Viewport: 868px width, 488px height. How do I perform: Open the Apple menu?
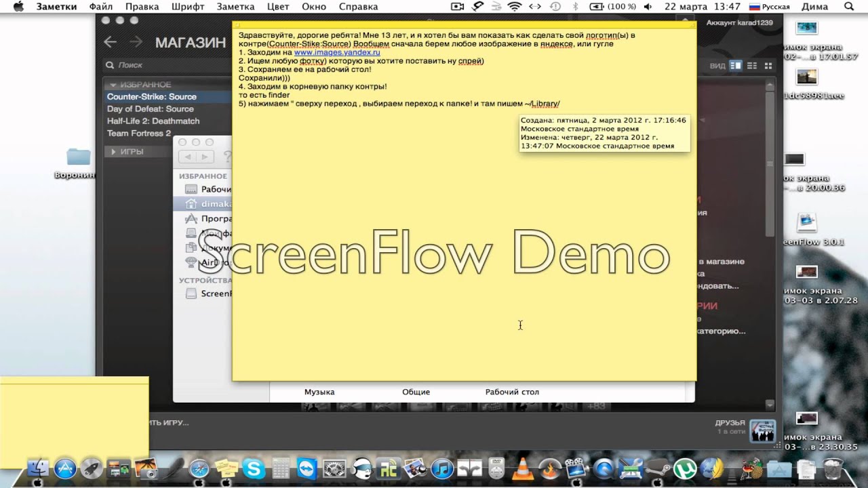click(x=18, y=6)
